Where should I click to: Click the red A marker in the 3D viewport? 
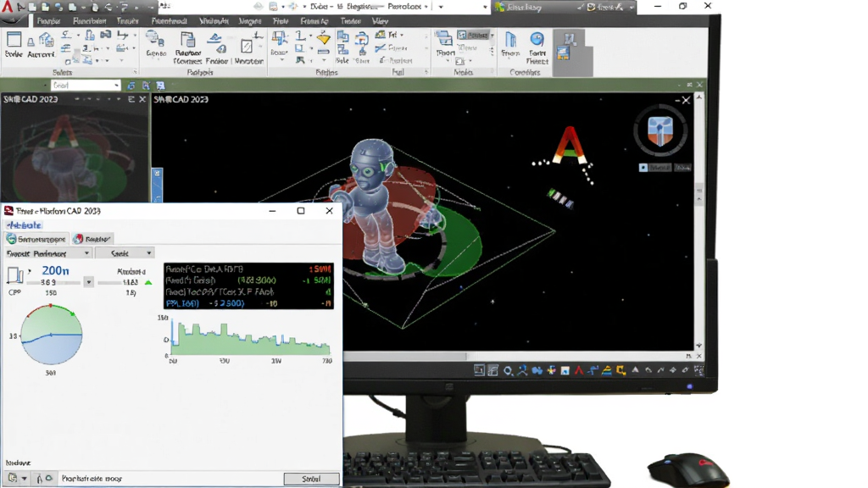point(570,146)
